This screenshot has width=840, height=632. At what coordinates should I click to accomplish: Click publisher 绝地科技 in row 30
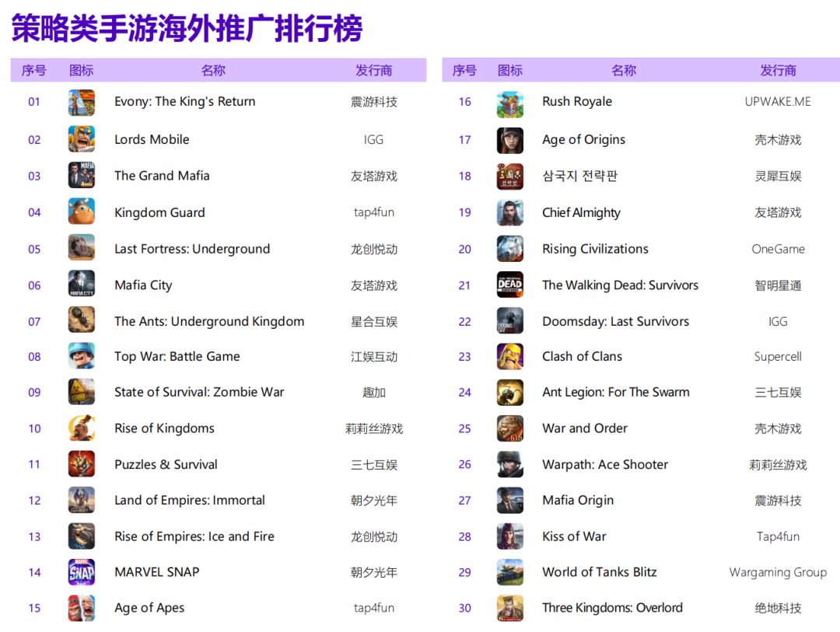click(778, 608)
